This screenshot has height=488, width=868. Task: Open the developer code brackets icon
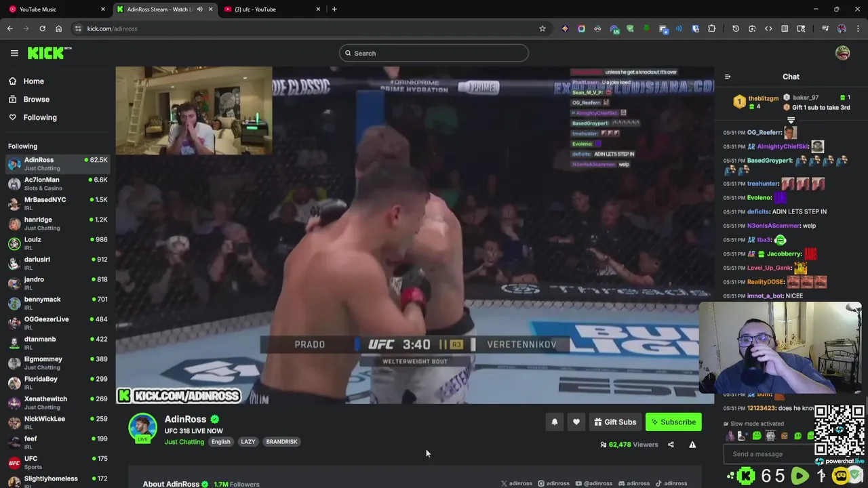tap(768, 28)
